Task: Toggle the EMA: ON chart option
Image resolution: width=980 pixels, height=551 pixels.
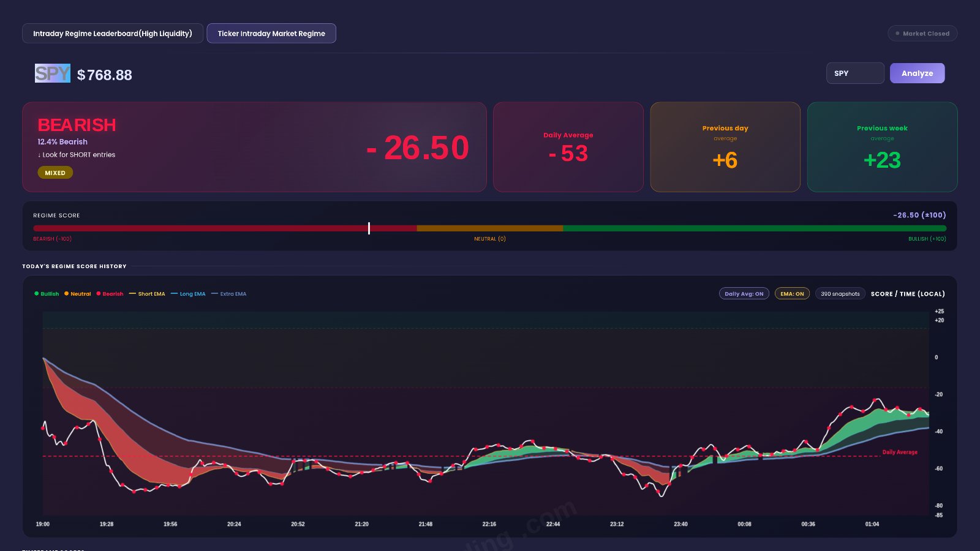Action: tap(792, 294)
